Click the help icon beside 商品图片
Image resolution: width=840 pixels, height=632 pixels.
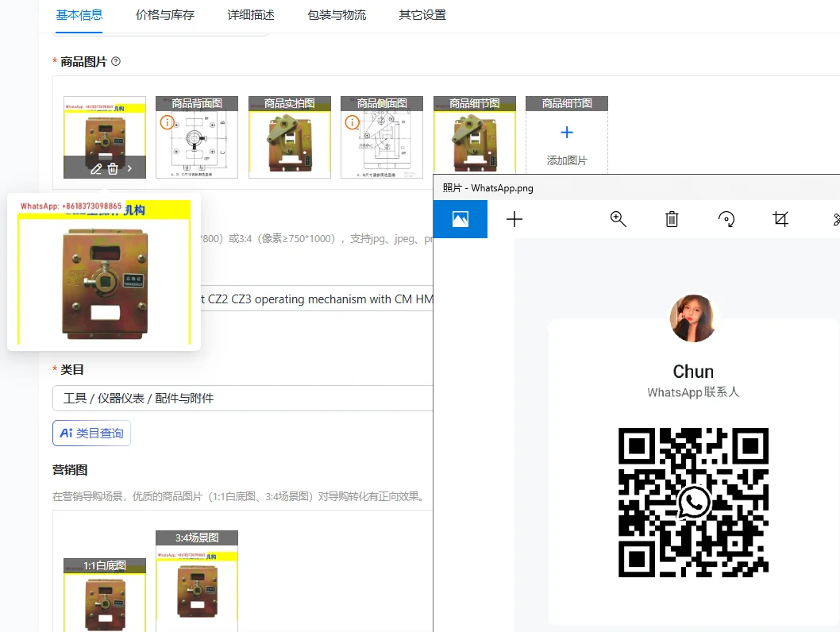click(x=116, y=61)
